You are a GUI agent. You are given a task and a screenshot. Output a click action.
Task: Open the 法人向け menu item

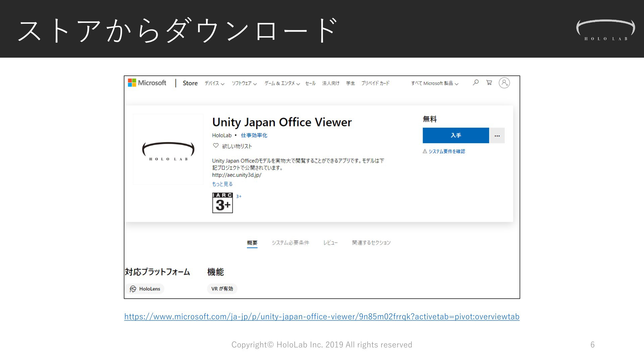pyautogui.click(x=331, y=83)
